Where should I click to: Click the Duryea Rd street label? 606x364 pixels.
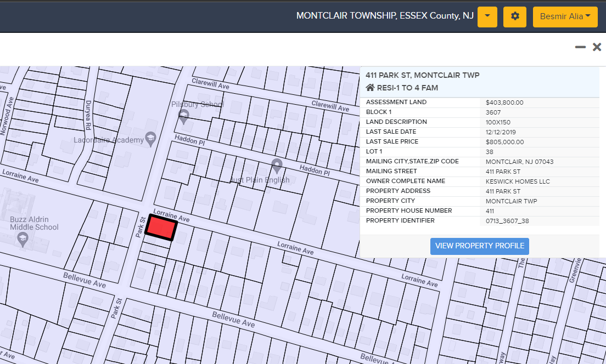click(88, 115)
